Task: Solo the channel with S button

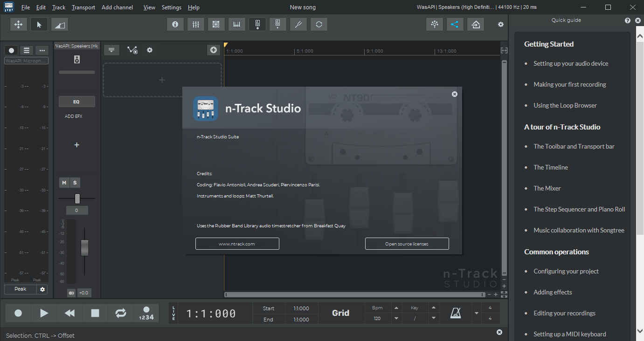Action: [75, 183]
